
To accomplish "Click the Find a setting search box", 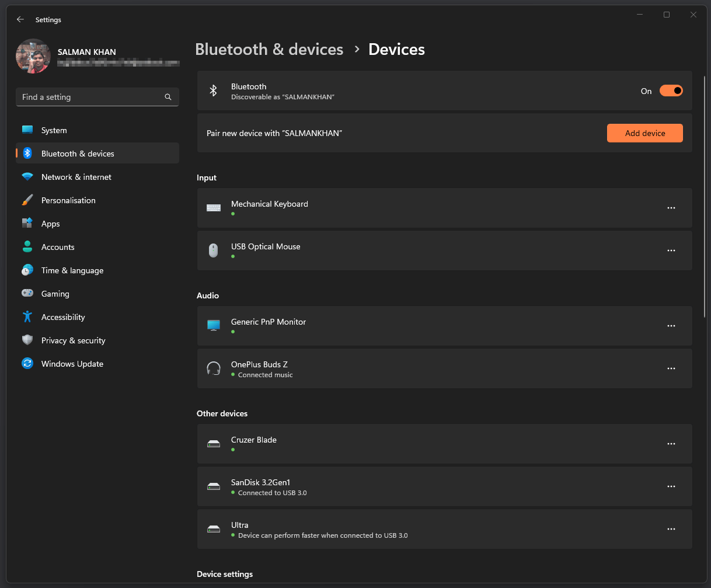I will (97, 97).
